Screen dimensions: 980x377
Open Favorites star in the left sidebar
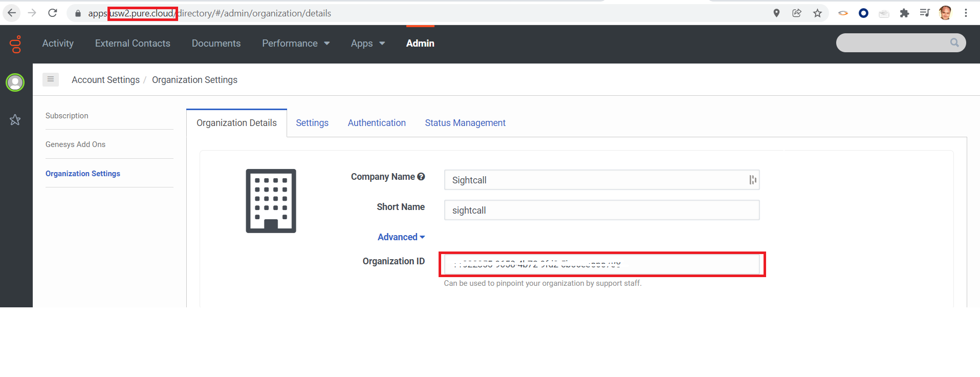point(15,120)
